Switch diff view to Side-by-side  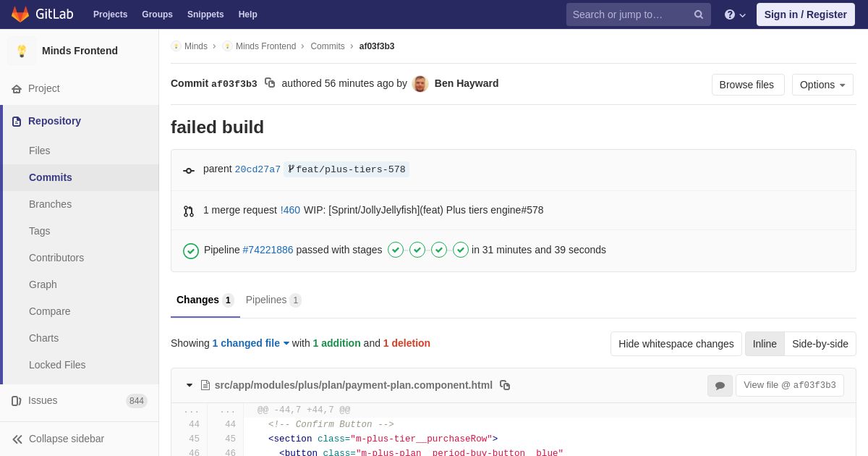click(820, 344)
